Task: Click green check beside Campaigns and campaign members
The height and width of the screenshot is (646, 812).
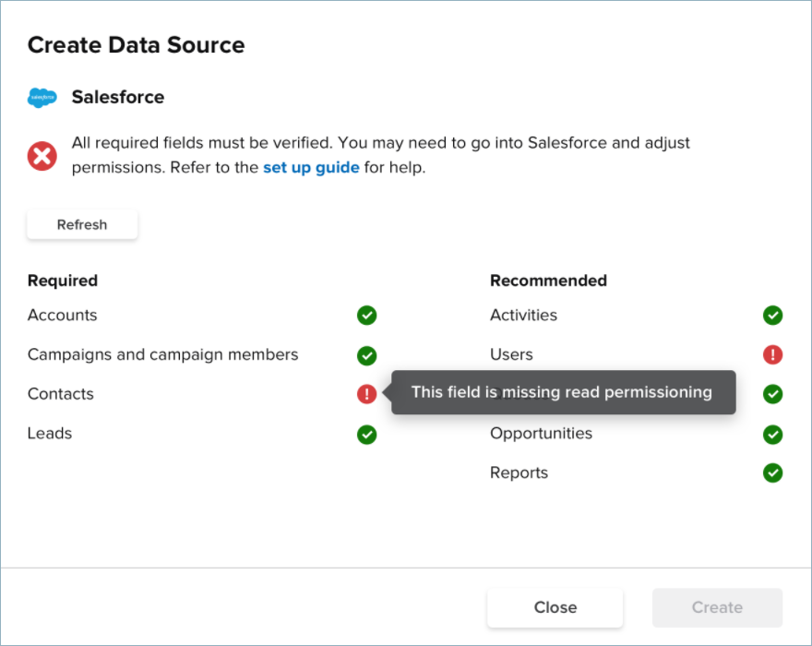Action: 366,355
